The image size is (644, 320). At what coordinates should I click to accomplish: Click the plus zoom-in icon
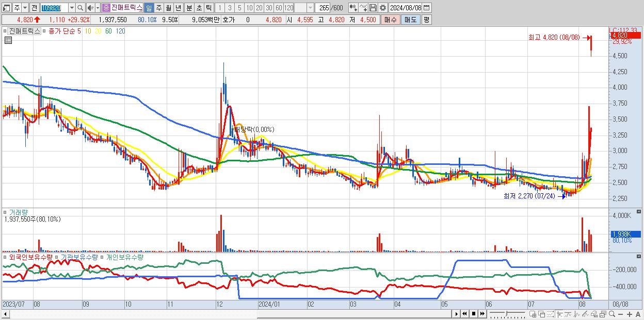(630, 314)
